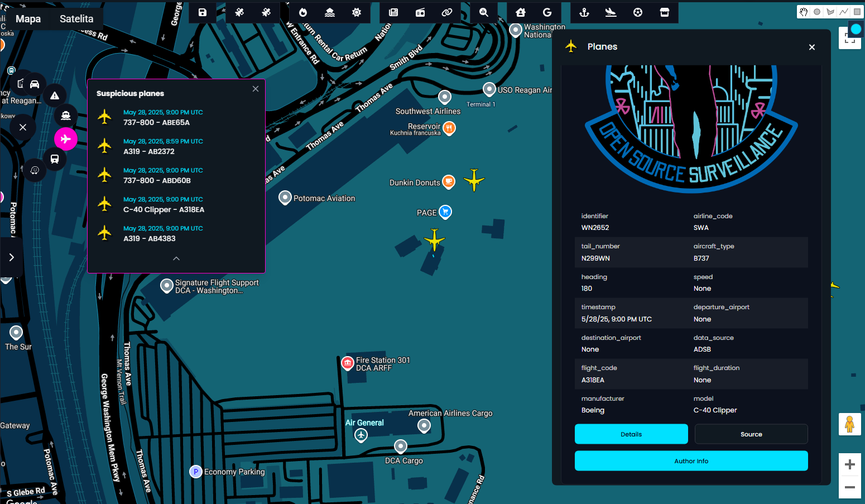Screen dimensions: 865x504
Task: Click the first satellite toolbar icon
Action: (x=239, y=12)
